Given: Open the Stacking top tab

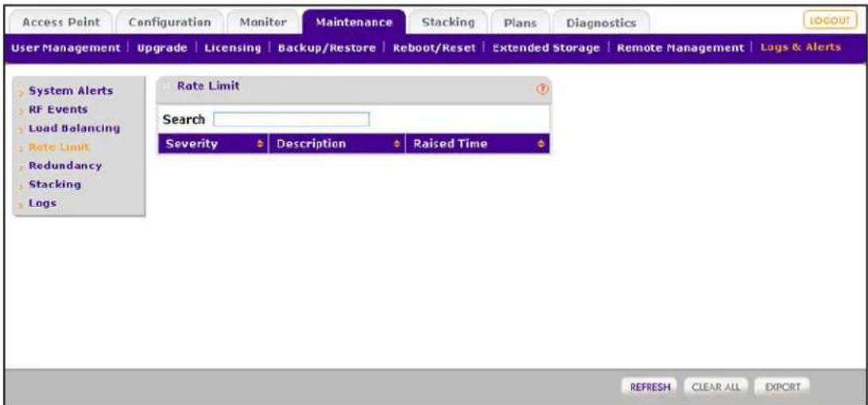Looking at the screenshot, I should click(448, 23).
